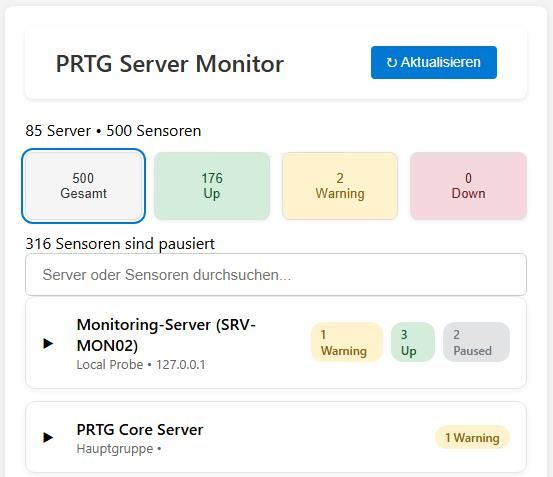Click Local Probe • 127.0.0.1 subtitle
The width and height of the screenshot is (553, 477).
tap(141, 365)
